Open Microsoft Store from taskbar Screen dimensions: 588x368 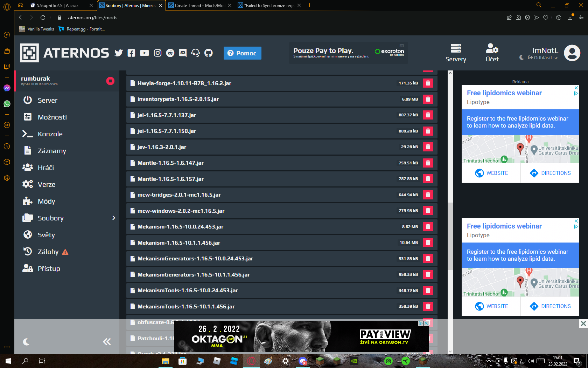[x=182, y=361]
